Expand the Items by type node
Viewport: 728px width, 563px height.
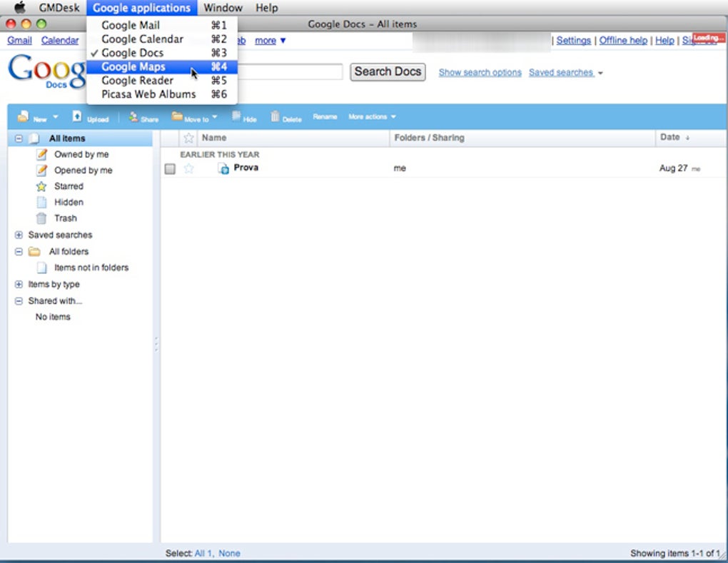tap(19, 284)
